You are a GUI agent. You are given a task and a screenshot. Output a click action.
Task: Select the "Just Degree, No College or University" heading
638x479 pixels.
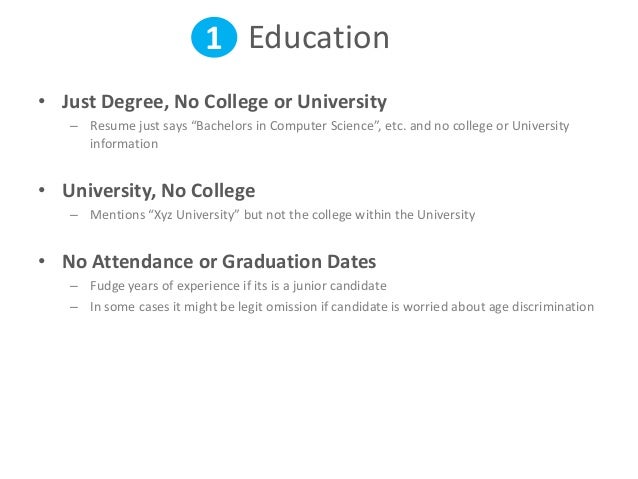point(224,102)
